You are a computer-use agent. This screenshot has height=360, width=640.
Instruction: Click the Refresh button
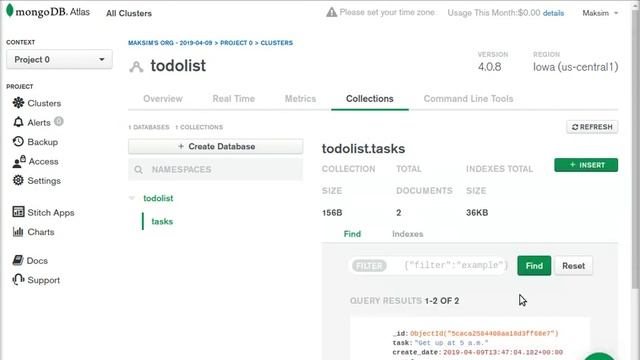[x=592, y=127]
